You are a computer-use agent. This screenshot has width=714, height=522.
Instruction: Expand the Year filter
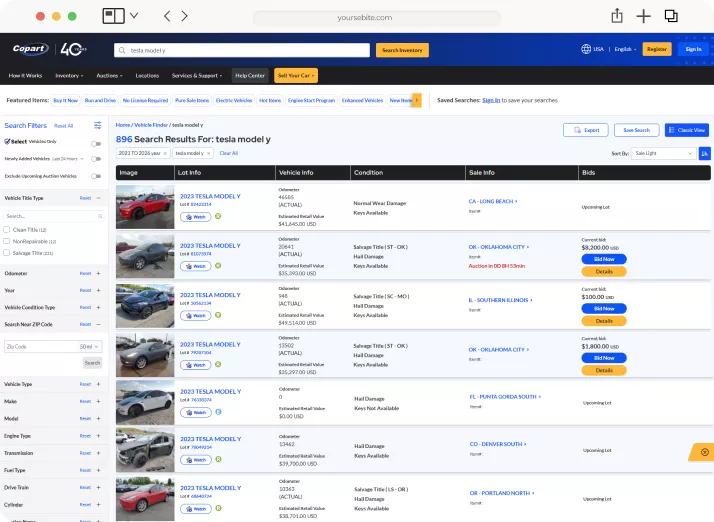coord(98,290)
